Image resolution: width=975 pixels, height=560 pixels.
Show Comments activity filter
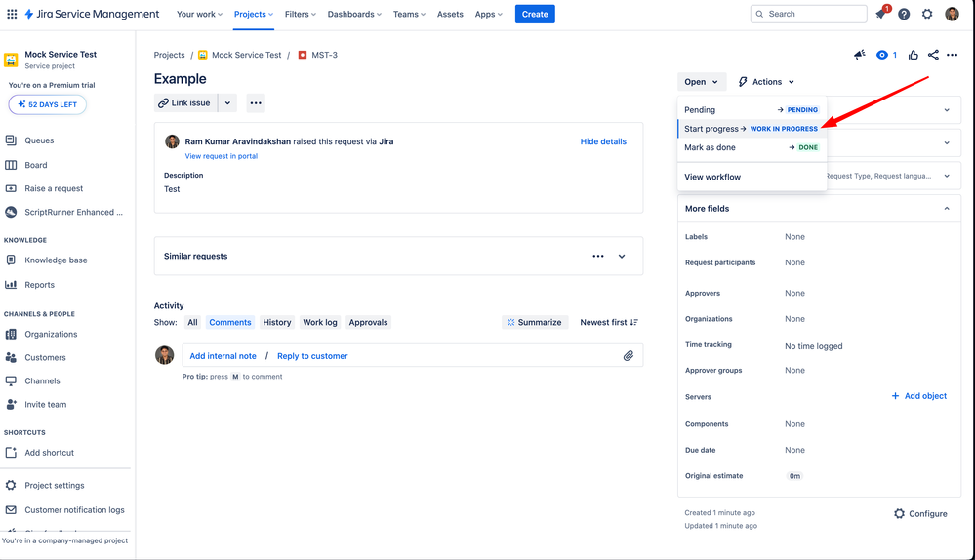230,322
